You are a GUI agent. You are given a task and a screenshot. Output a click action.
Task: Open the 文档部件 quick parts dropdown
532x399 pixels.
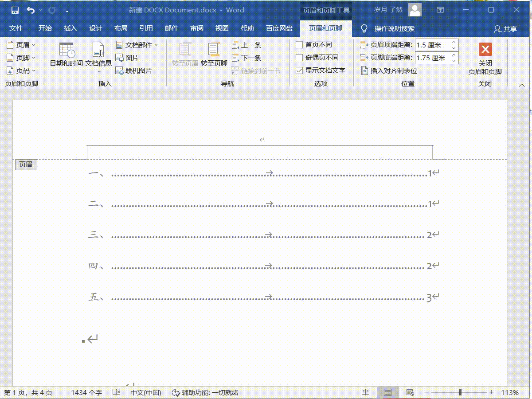pyautogui.click(x=137, y=45)
